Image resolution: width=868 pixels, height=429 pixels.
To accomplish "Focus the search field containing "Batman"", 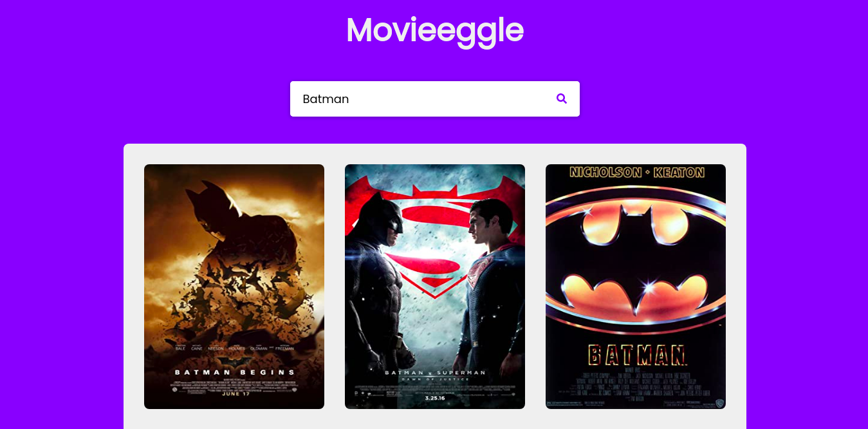I will coord(435,99).
